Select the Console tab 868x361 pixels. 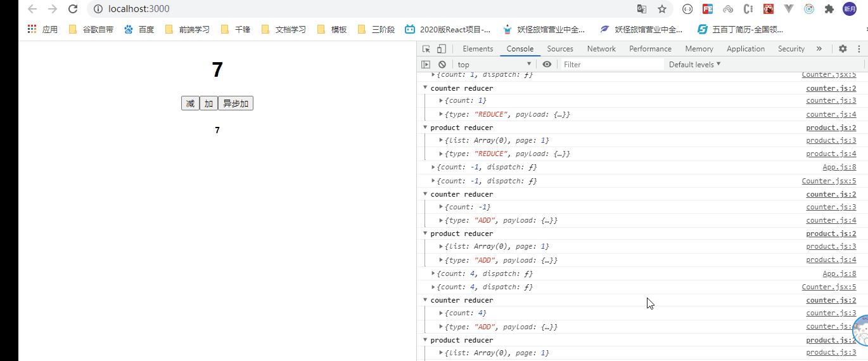click(x=520, y=49)
